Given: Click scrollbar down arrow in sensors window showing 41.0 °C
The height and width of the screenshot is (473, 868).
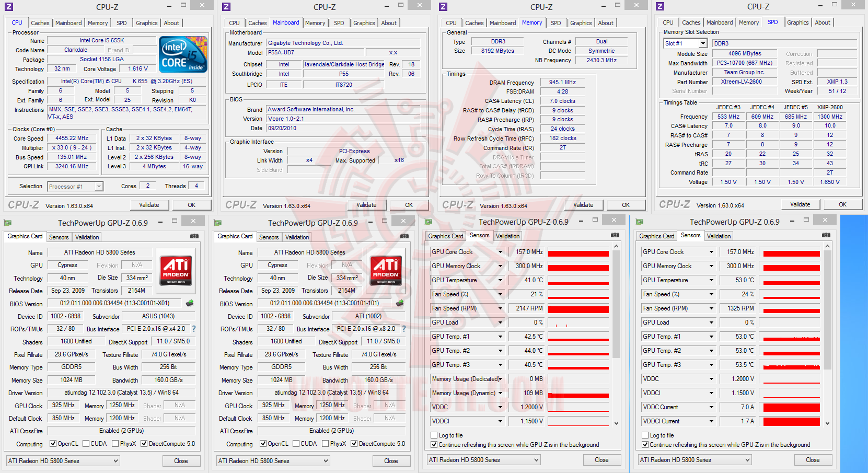Looking at the screenshot, I should [616, 423].
